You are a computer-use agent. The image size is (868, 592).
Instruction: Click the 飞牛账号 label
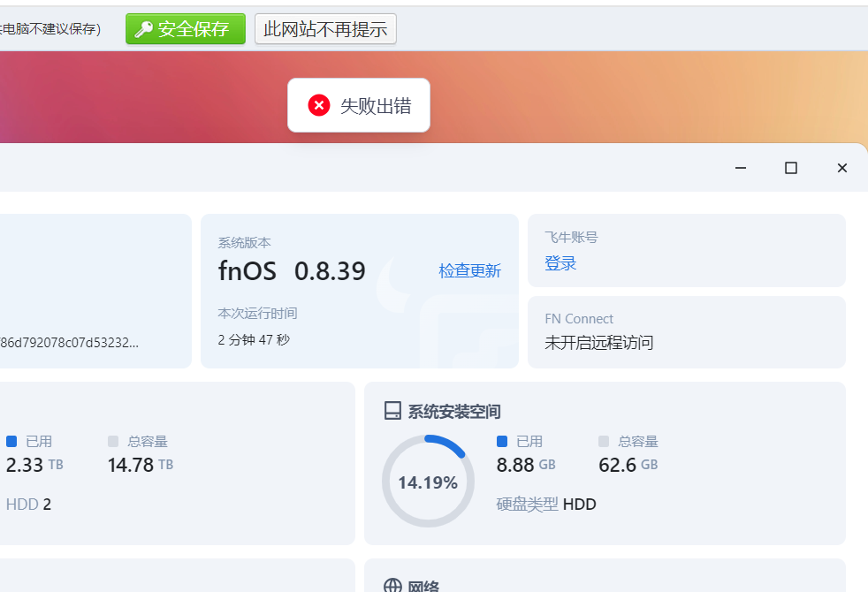click(571, 238)
